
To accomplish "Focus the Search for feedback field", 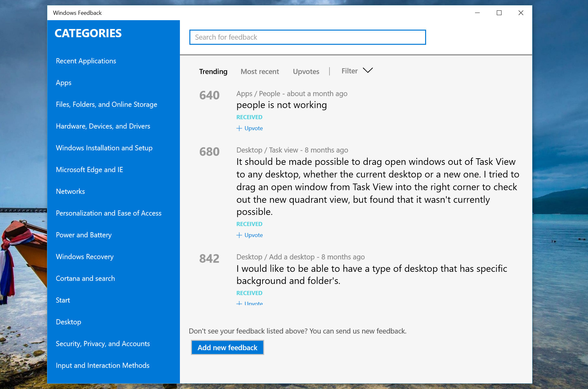I will pyautogui.click(x=307, y=37).
